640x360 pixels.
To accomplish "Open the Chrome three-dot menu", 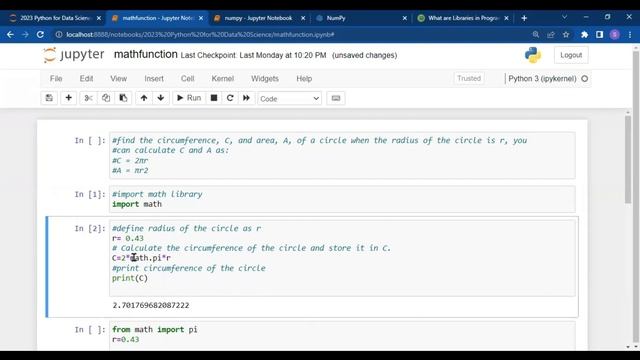I will 630,35.
